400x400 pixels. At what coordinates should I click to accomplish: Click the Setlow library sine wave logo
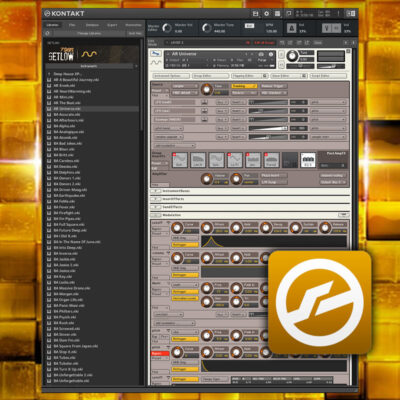click(x=89, y=54)
